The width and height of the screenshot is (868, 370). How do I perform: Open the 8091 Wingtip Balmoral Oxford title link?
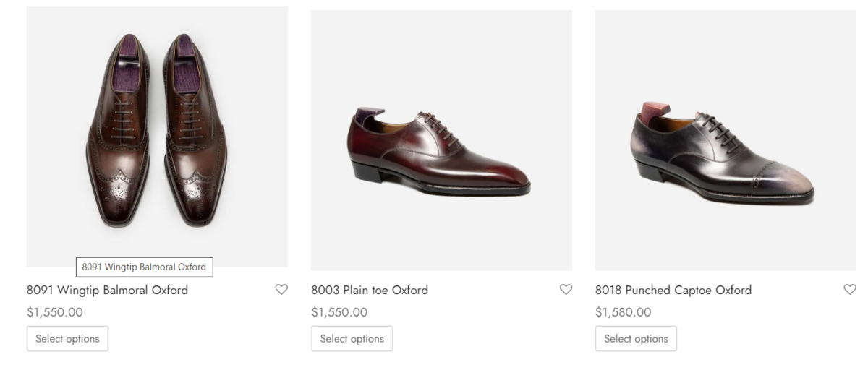point(107,291)
